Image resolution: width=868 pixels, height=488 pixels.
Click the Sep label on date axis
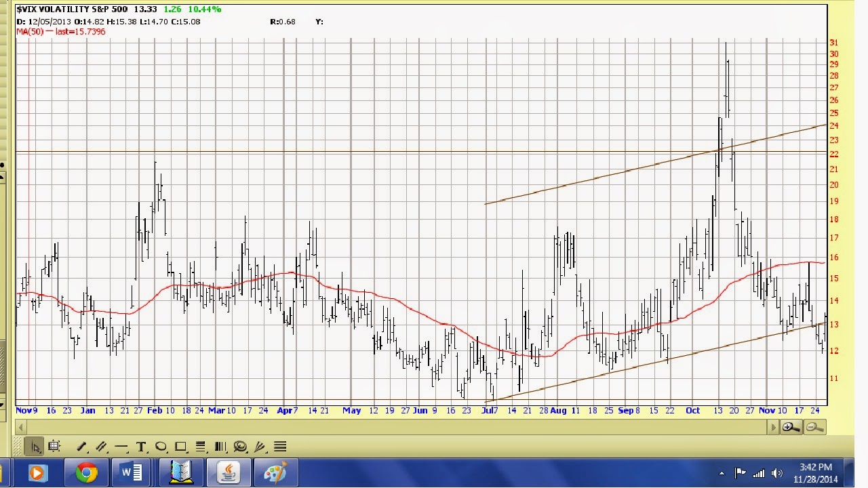[626, 410]
